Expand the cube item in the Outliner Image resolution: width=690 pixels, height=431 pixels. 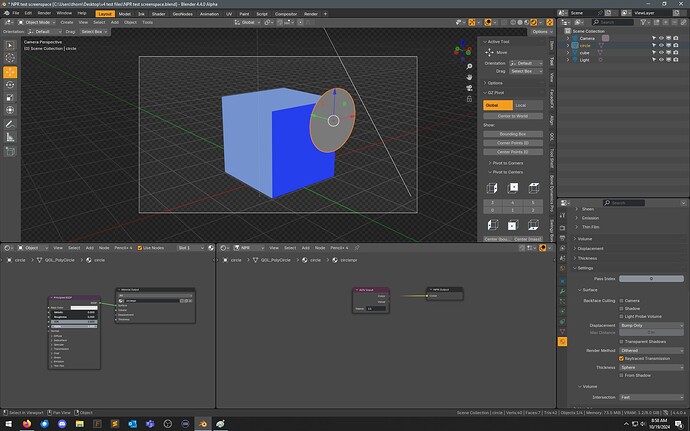point(568,53)
